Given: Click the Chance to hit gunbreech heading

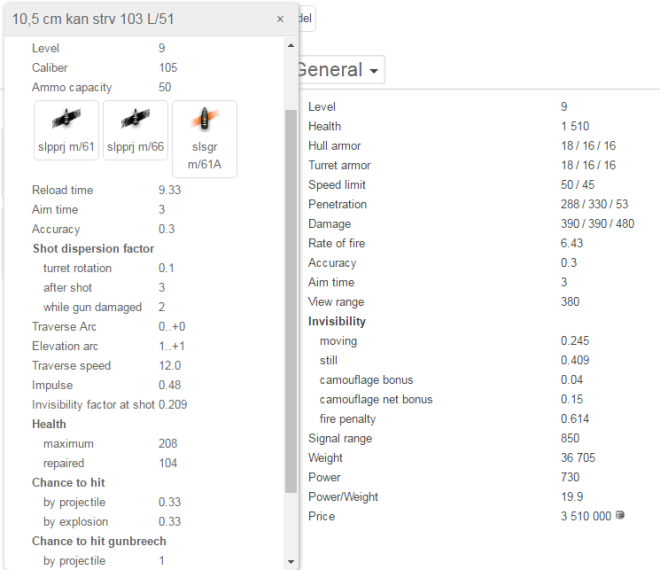Looking at the screenshot, I should [x=99, y=541].
